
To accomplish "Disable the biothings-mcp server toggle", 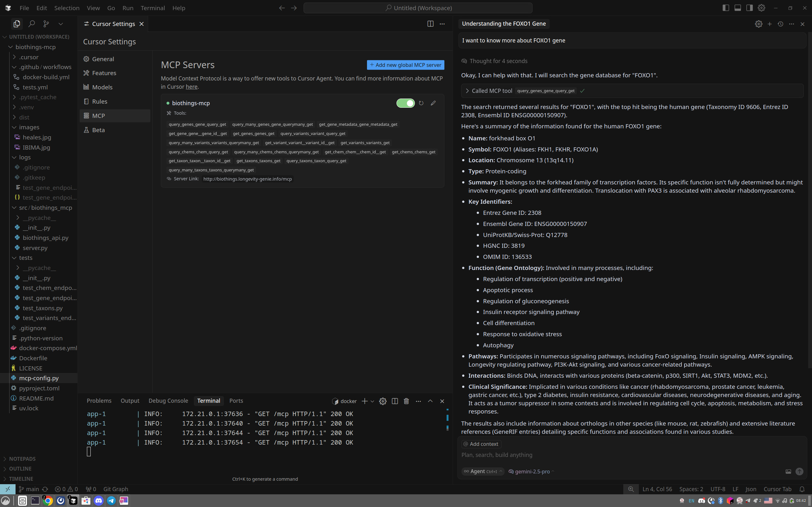I will point(405,103).
